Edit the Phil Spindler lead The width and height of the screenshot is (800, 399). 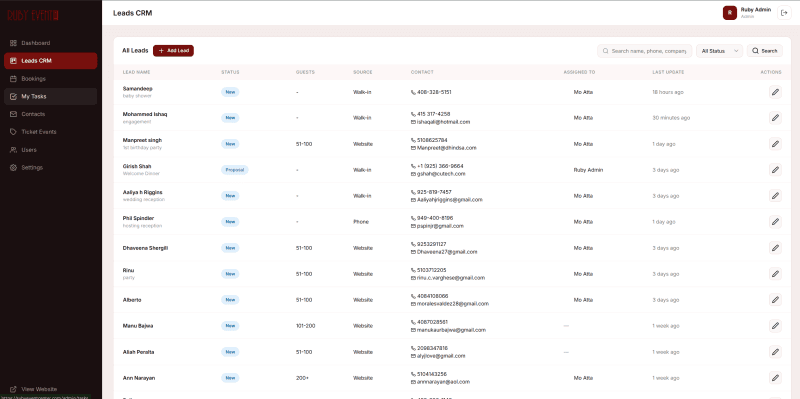(775, 222)
